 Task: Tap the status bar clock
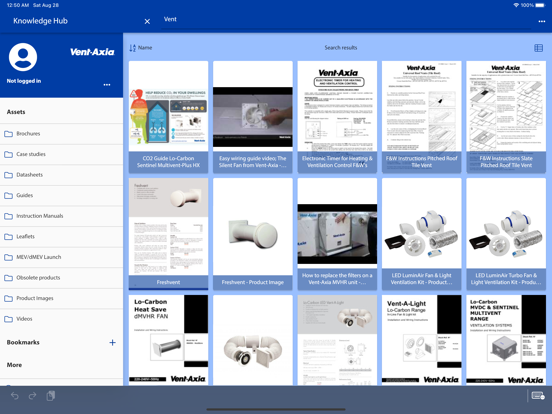(x=18, y=5)
